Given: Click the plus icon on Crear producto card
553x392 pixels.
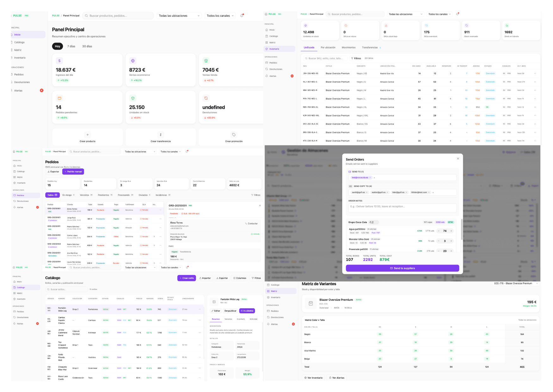Looking at the screenshot, I should click(x=88, y=135).
